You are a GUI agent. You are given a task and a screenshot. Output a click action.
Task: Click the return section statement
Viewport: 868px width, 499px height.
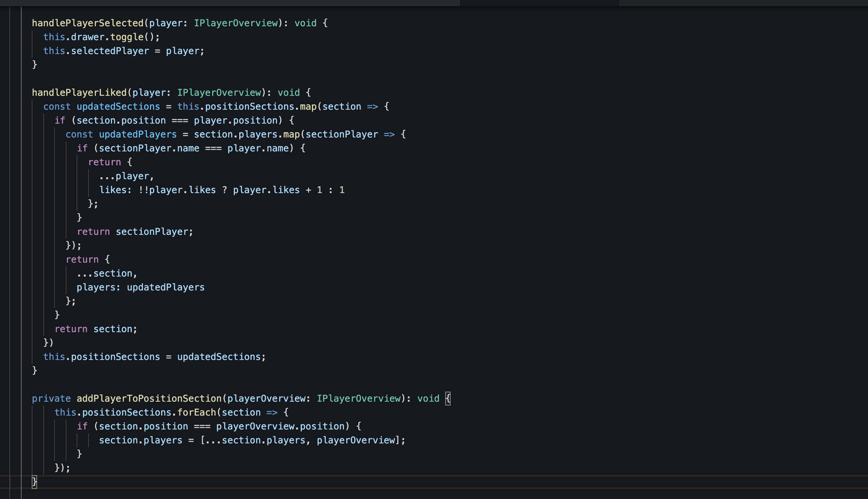(96, 329)
